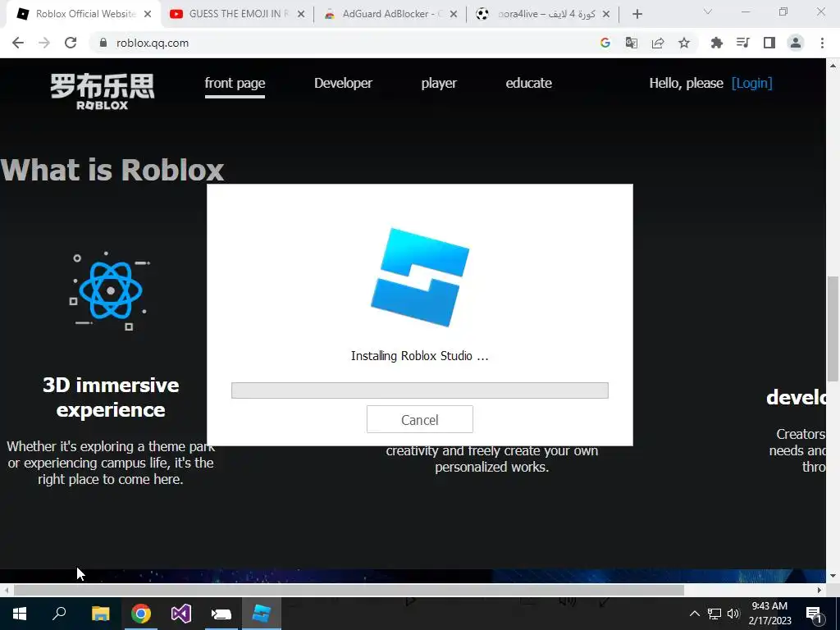The image size is (840, 630).
Task: Open Chrome from the taskbar
Action: click(x=141, y=614)
